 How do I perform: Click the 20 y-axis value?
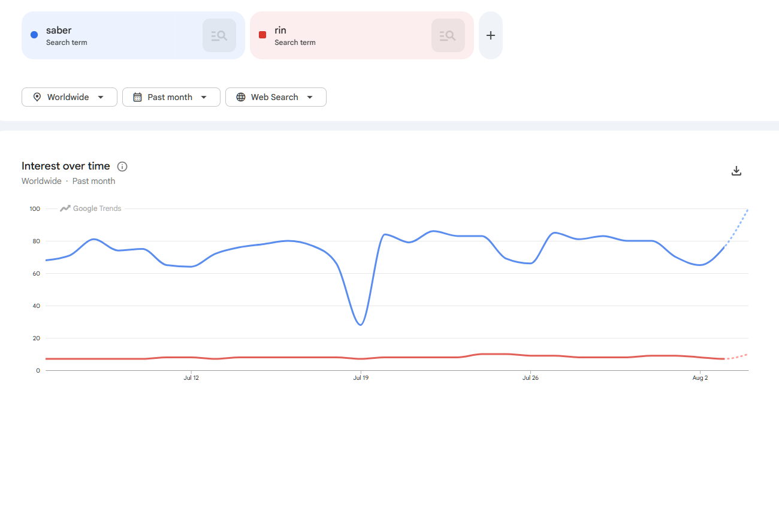36,338
